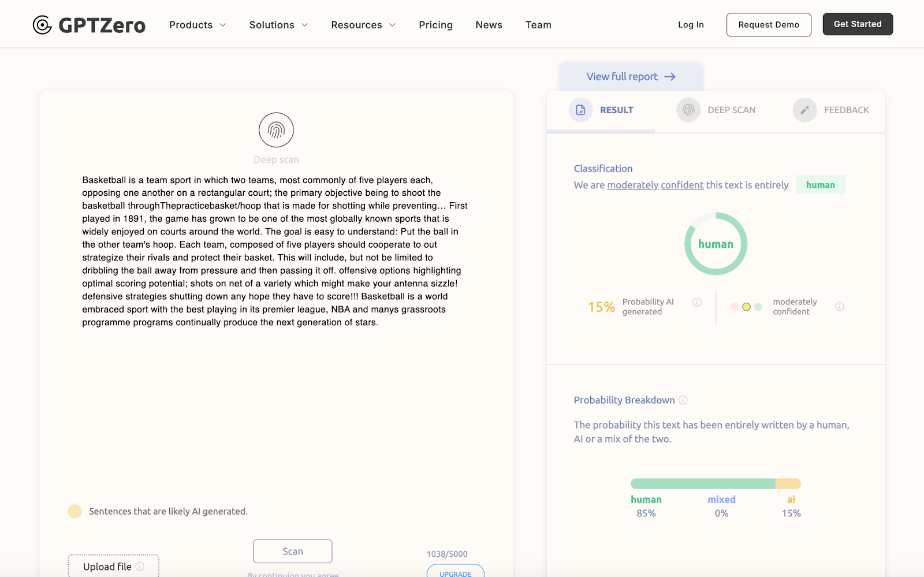Click the Upload file button
The image size is (924, 577).
pyautogui.click(x=114, y=566)
